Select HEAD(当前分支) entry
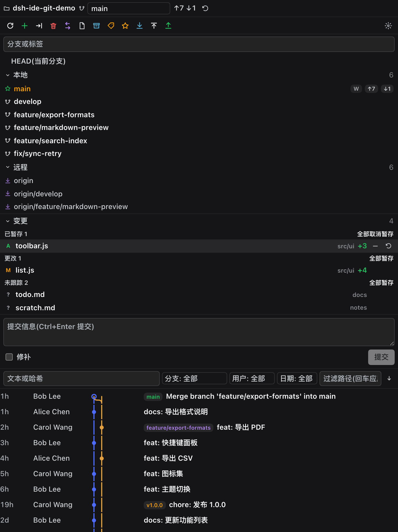Image resolution: width=398 pixels, height=532 pixels. 199,61
